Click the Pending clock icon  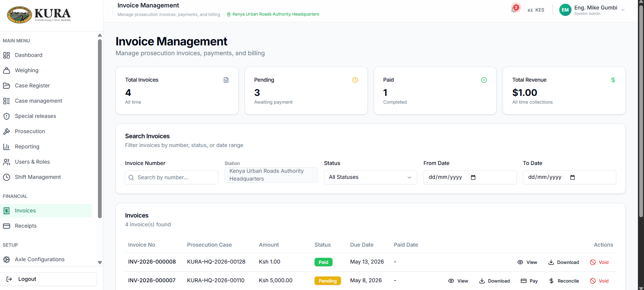coord(355,80)
